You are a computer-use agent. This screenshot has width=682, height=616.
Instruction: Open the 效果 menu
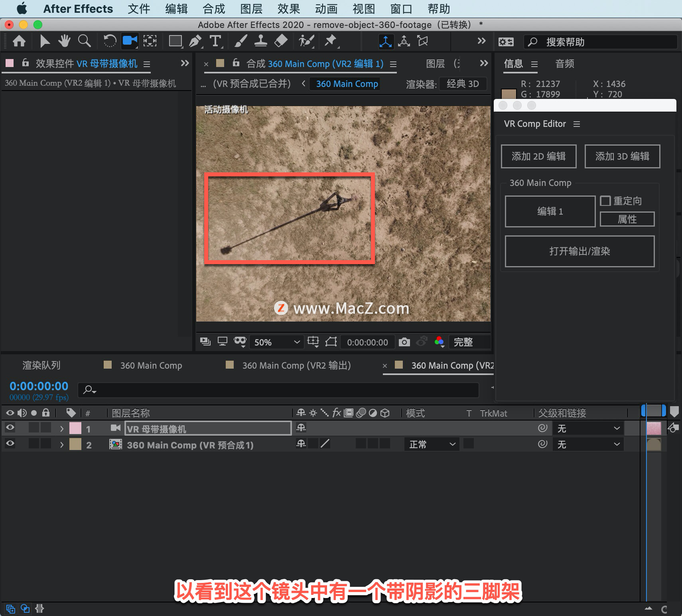click(289, 9)
